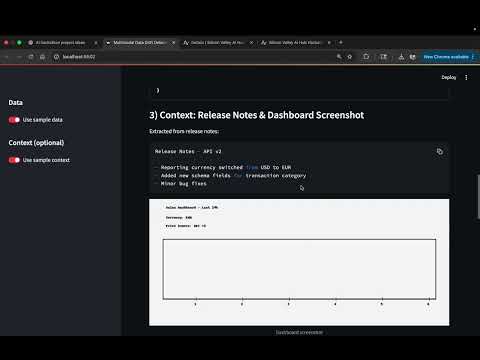Toggle the Use sample data switch
The width and height of the screenshot is (480, 360).
click(x=14, y=120)
